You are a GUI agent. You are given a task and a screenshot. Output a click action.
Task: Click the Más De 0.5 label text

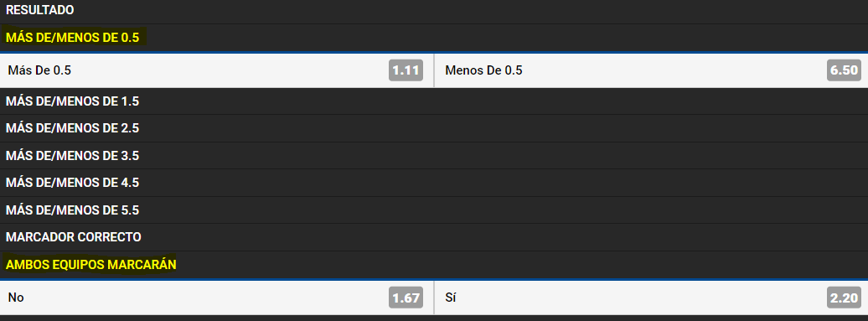coord(39,70)
